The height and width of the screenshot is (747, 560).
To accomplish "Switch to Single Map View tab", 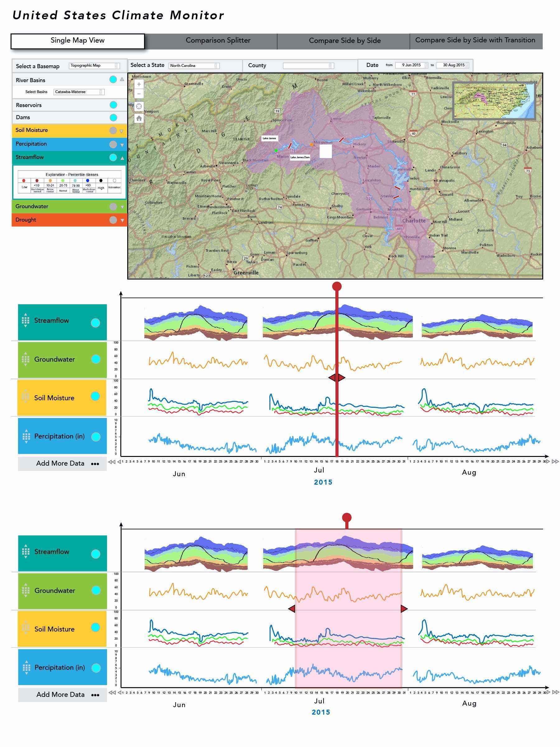I will point(78,41).
